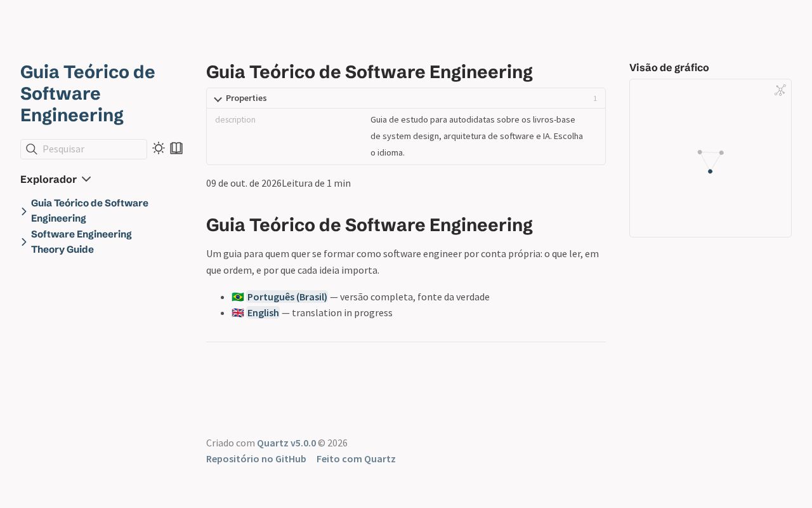The width and height of the screenshot is (812, 508).
Task: Open reader mode book icon
Action: (176, 148)
